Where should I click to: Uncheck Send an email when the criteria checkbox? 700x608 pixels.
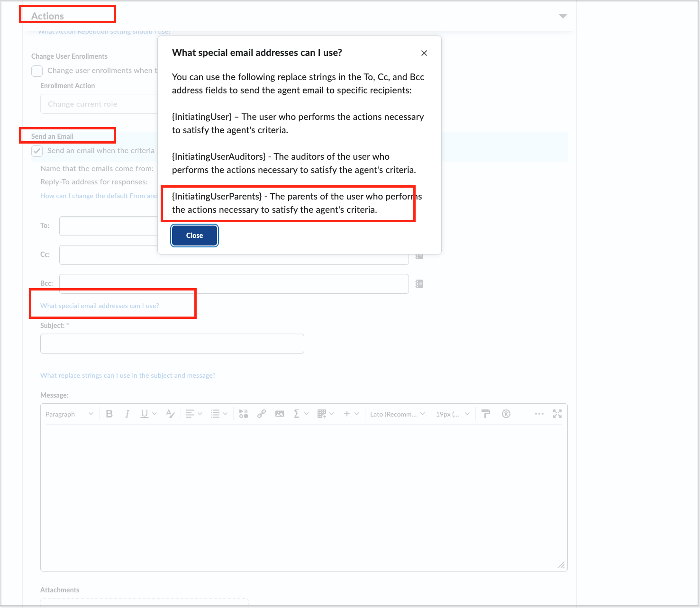[x=36, y=151]
